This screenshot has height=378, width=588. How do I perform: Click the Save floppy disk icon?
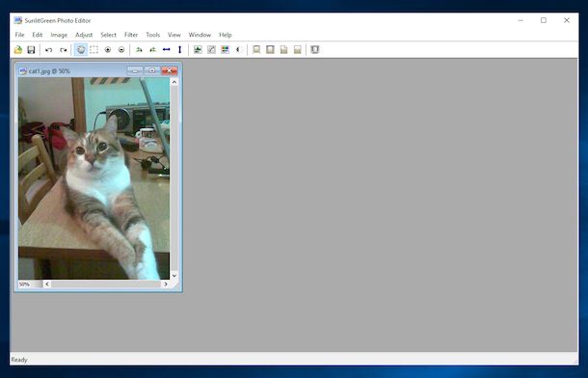point(31,49)
